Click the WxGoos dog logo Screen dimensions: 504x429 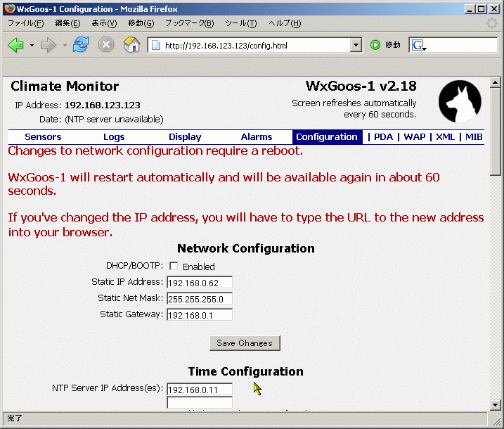pyautogui.click(x=460, y=101)
